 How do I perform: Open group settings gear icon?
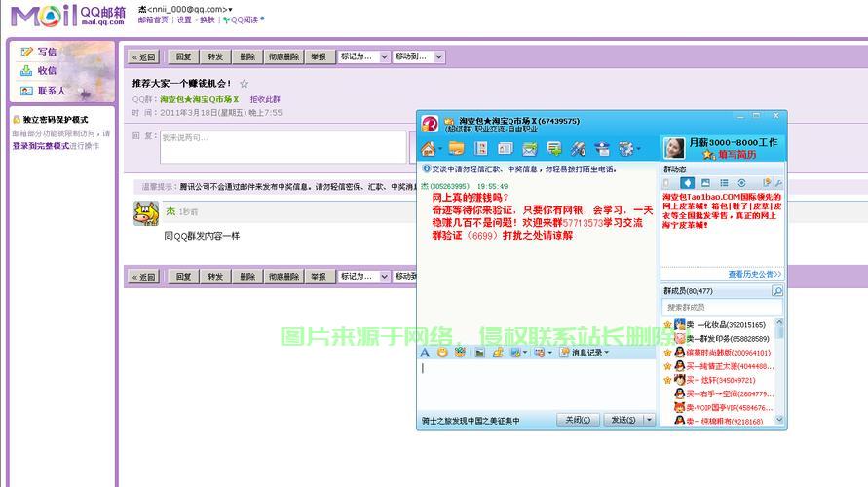point(625,148)
